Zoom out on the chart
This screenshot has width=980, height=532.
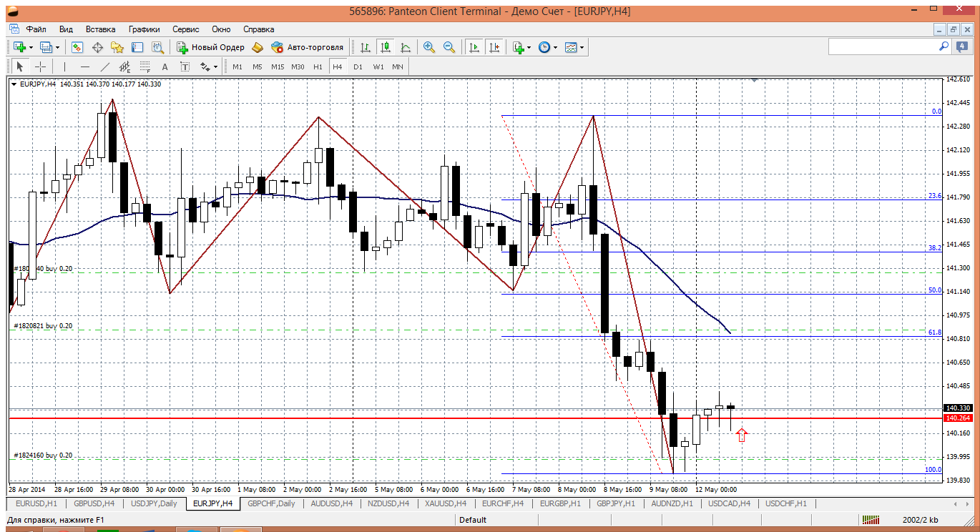click(x=449, y=47)
